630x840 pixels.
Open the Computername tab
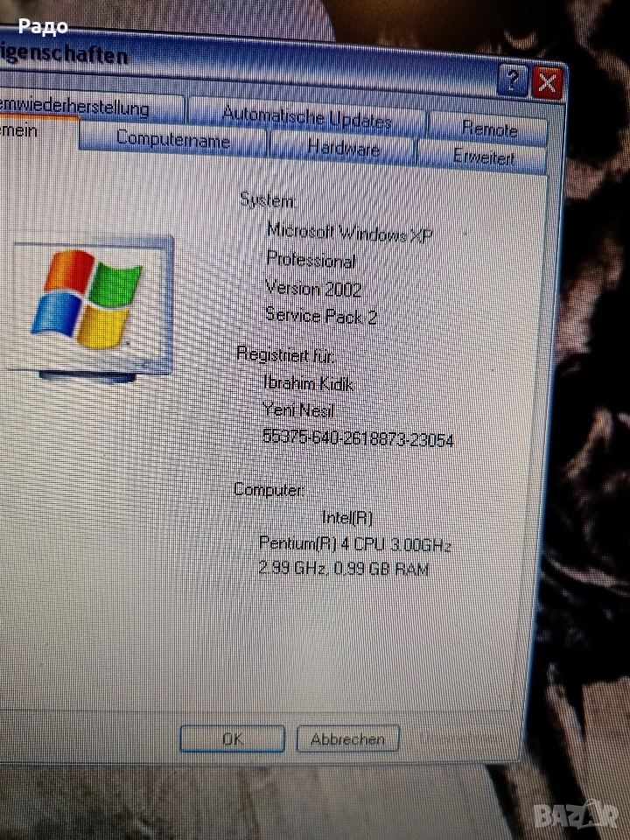172,140
